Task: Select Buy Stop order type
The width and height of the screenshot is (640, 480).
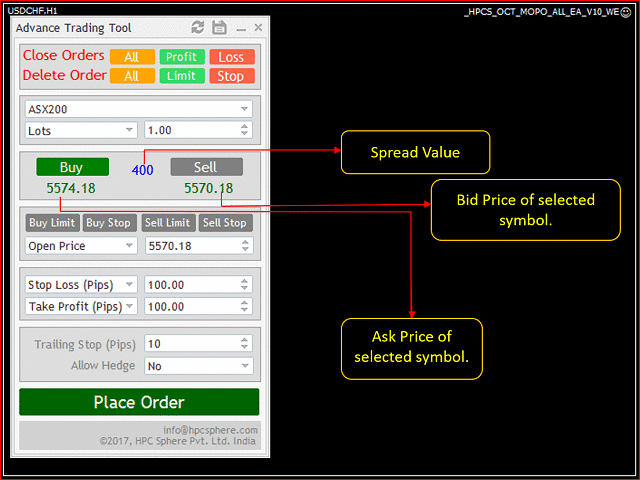Action: 109,223
